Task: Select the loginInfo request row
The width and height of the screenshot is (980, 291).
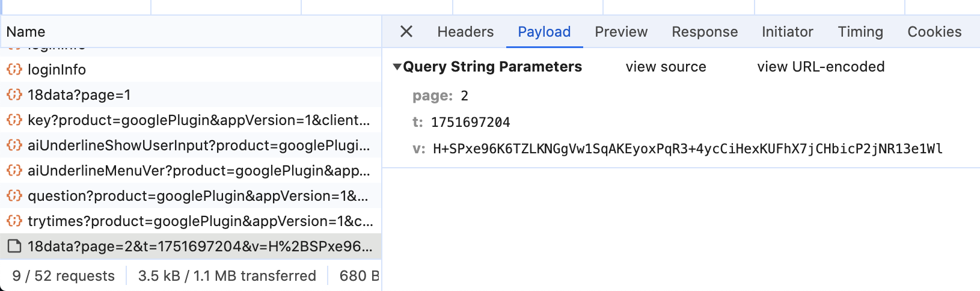Action: [180, 70]
